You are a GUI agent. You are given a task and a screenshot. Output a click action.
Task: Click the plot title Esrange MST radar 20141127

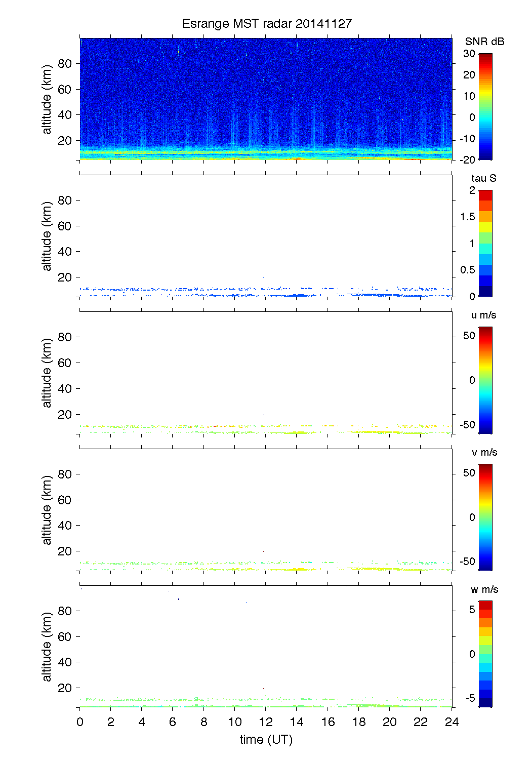(266, 24)
